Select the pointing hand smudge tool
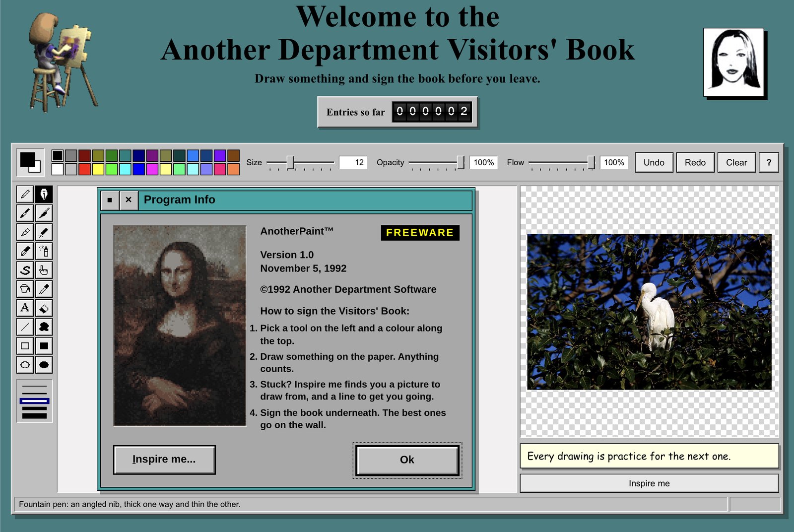 44,270
